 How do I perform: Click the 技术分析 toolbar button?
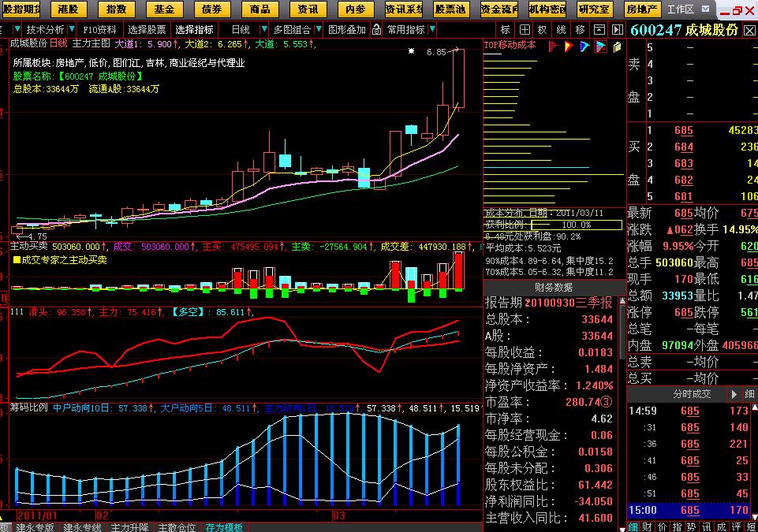pyautogui.click(x=44, y=30)
